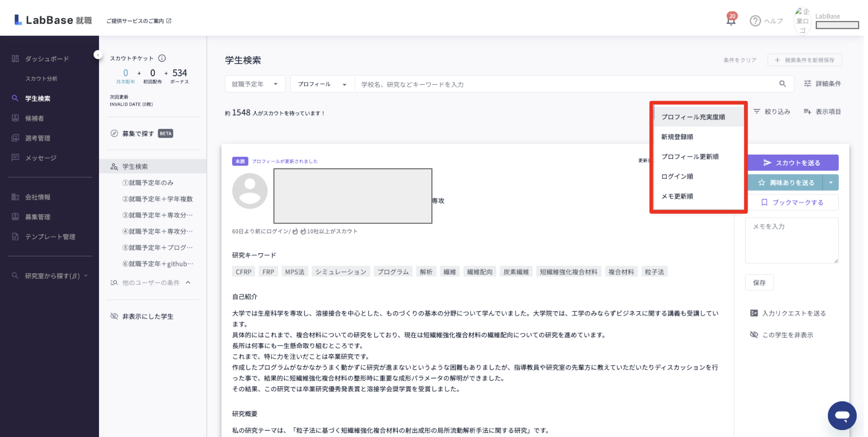This screenshot has height=437, width=868.
Task: Sort by プロフィール充実度順
Action: (x=699, y=117)
